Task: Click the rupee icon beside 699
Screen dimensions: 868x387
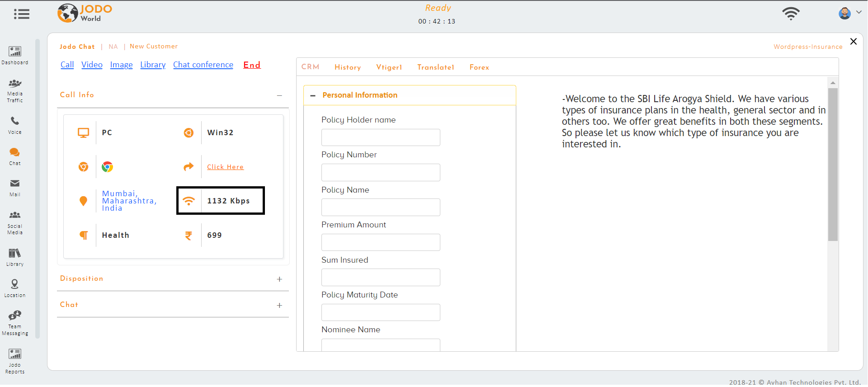Action: pyautogui.click(x=189, y=236)
